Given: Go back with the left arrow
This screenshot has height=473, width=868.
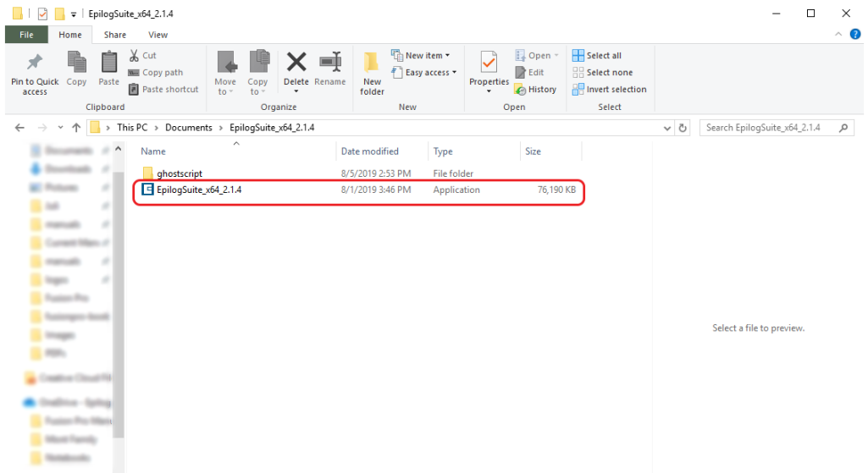Looking at the screenshot, I should tap(20, 128).
